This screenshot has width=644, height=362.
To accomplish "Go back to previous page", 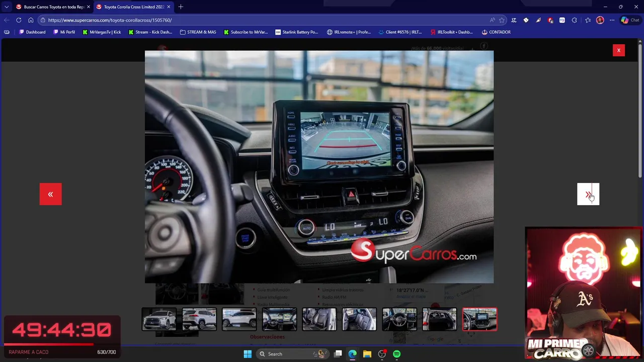I will tap(7, 20).
